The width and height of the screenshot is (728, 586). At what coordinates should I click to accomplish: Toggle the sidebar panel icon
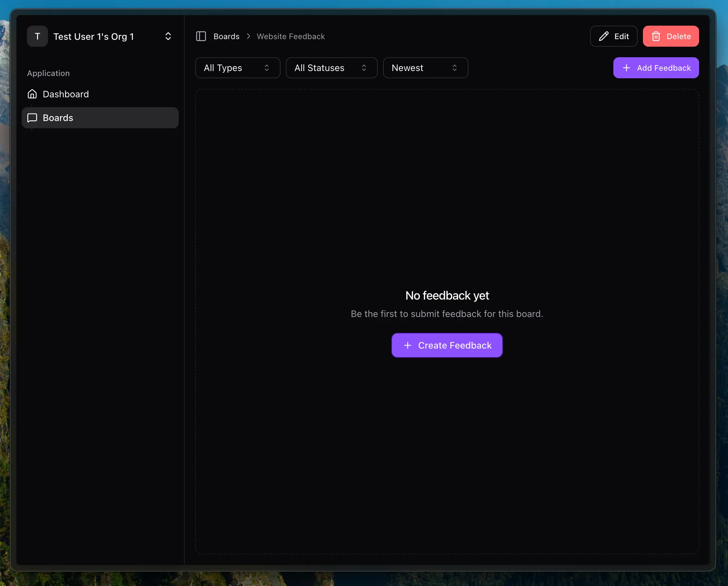tap(201, 36)
